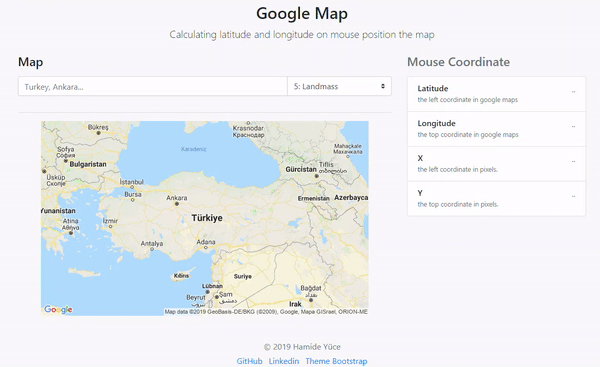Click the Beyrut label on the map
This screenshot has height=367, width=600.
point(196,297)
